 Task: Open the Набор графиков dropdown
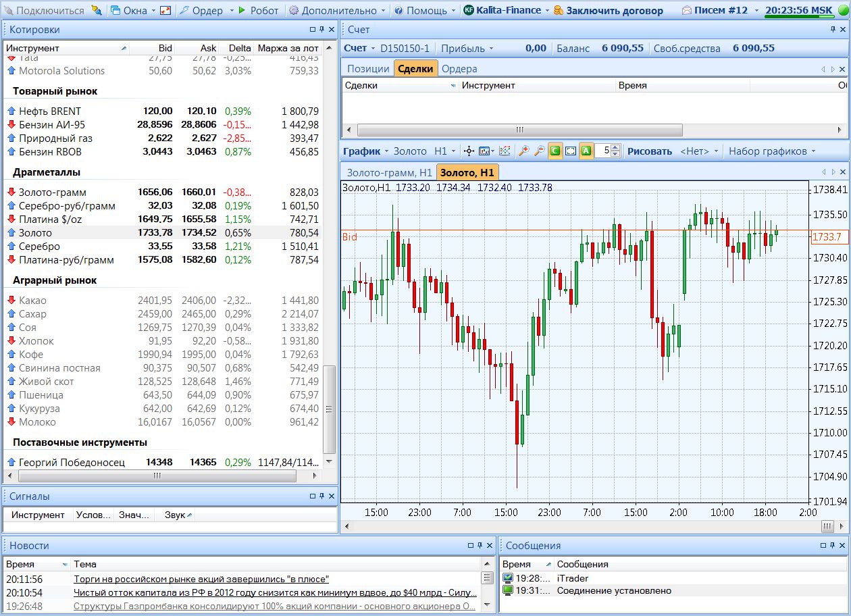(771, 151)
